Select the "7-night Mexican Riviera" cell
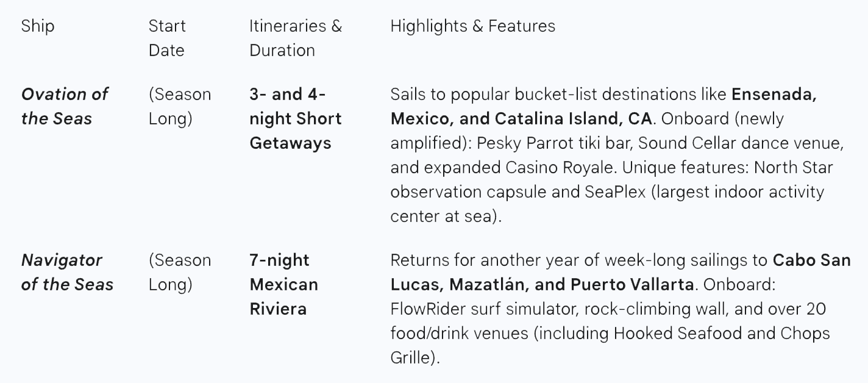 point(283,284)
